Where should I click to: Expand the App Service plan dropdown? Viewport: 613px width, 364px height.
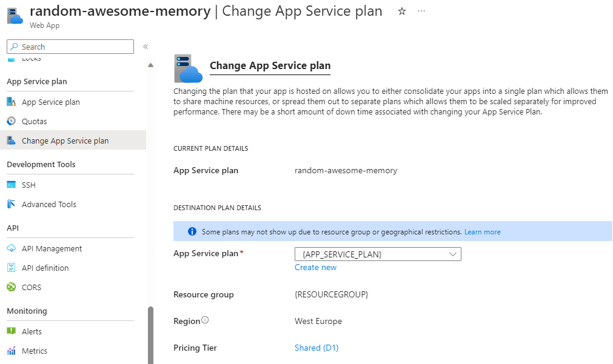click(378, 254)
